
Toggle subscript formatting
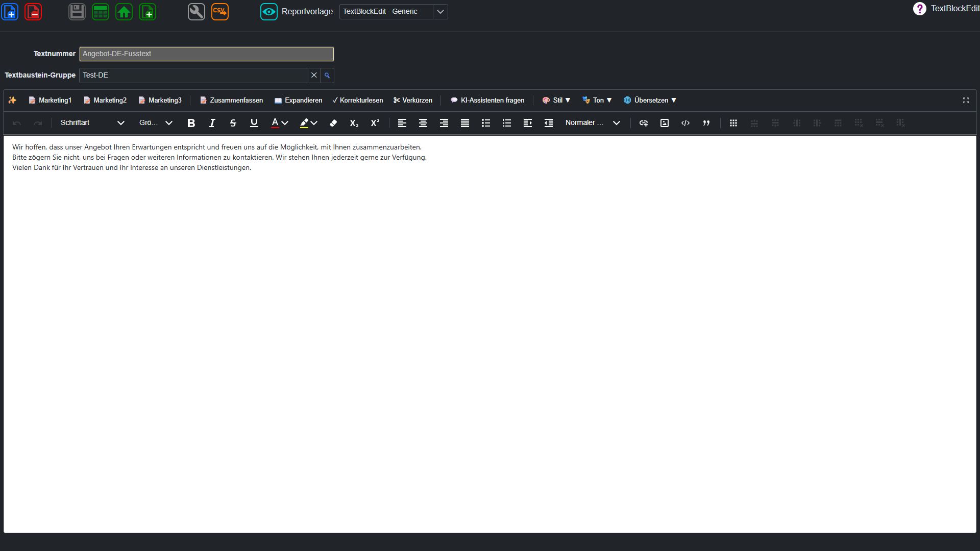click(354, 123)
